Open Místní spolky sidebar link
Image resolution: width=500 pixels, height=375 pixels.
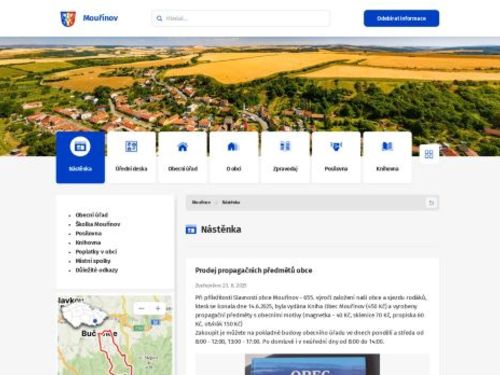(93, 261)
